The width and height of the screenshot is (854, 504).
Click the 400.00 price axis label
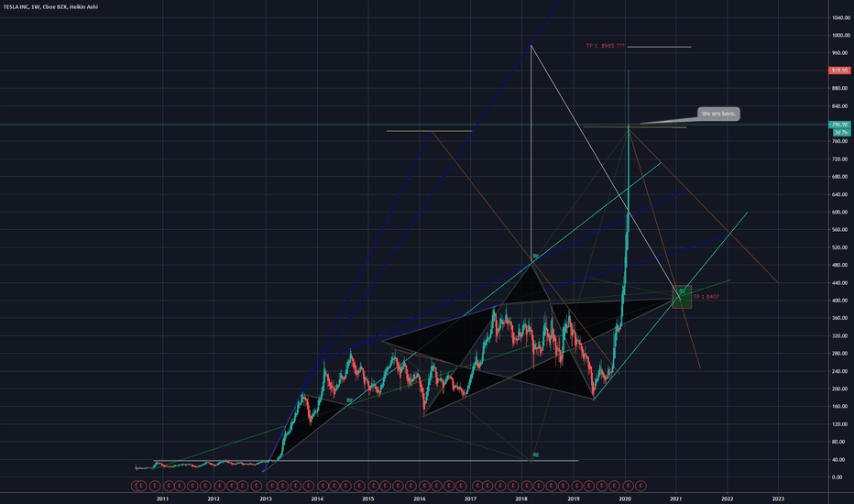tap(840, 301)
